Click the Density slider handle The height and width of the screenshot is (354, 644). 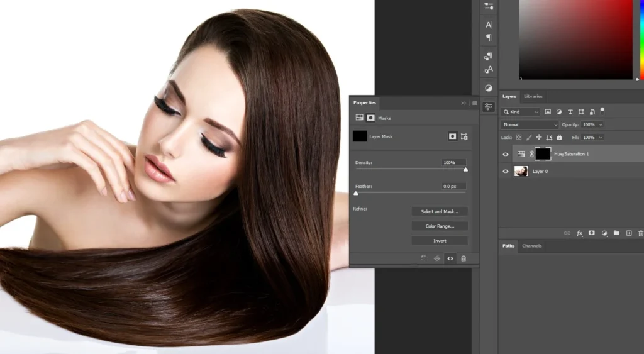tap(465, 170)
